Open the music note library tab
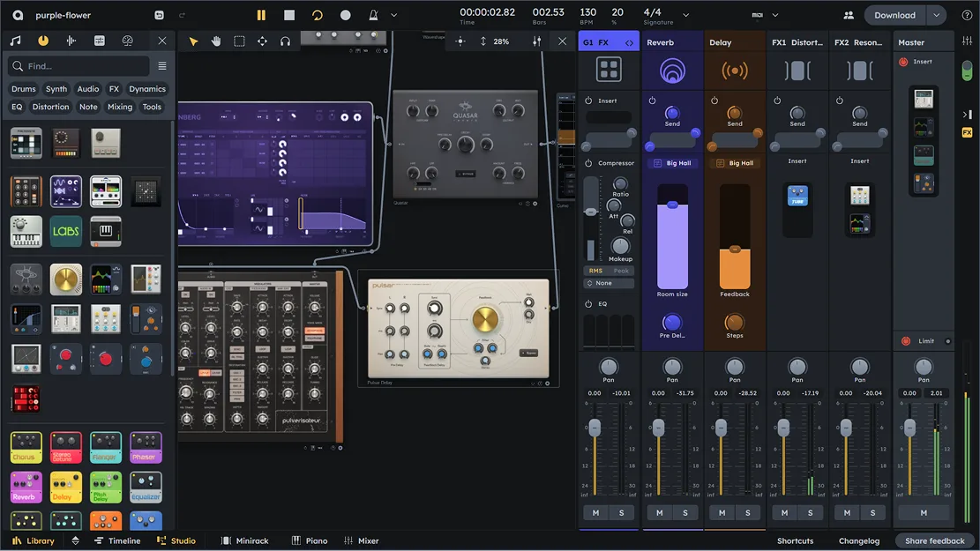980x551 pixels. (16, 41)
